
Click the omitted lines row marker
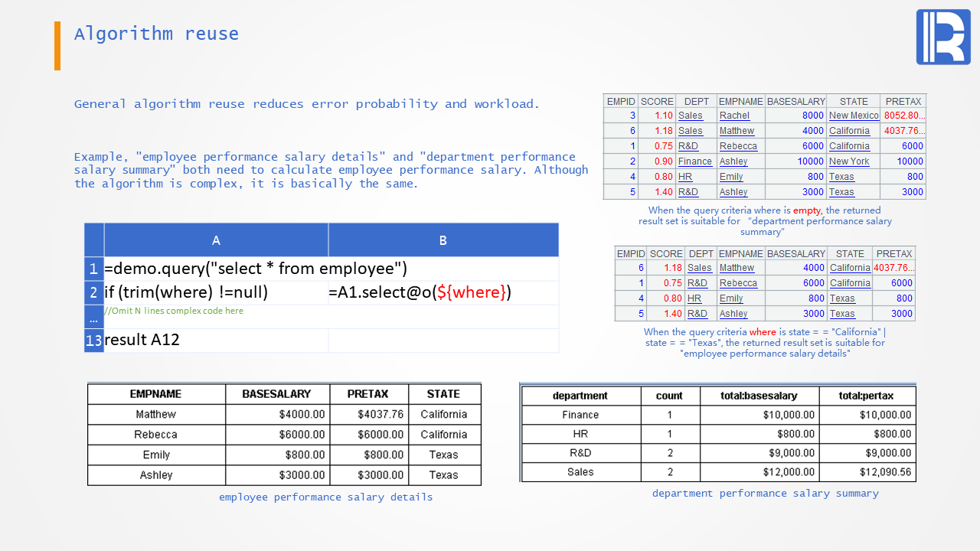tap(93, 317)
